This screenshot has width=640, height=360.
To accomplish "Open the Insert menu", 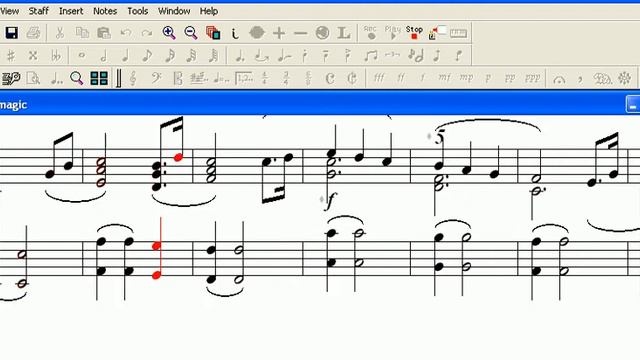I will coord(71,11).
